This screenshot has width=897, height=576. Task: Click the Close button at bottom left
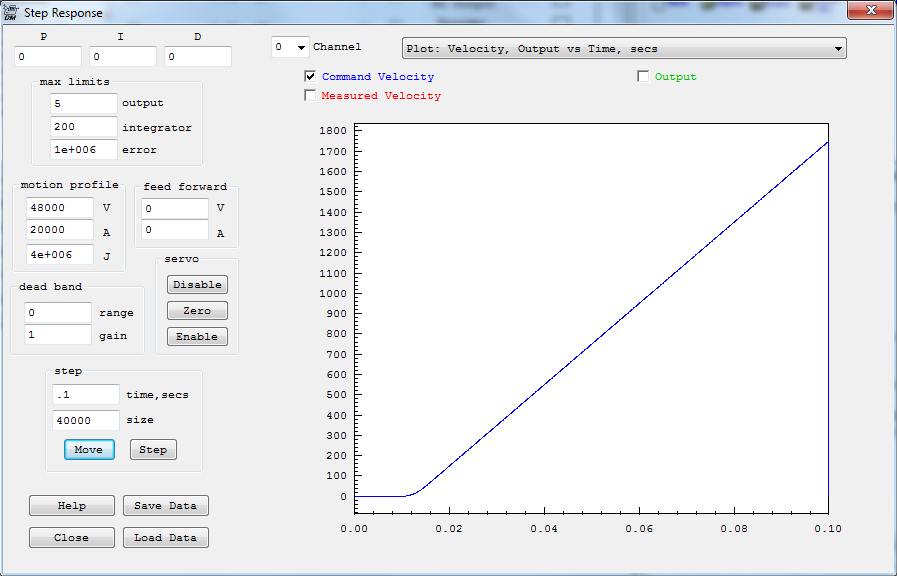71,538
